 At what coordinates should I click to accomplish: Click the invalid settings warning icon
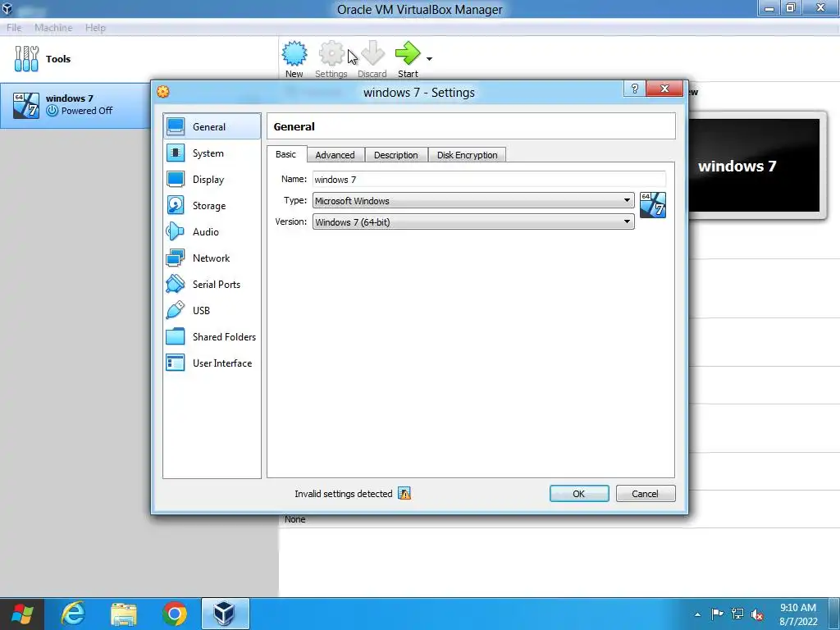pos(404,493)
